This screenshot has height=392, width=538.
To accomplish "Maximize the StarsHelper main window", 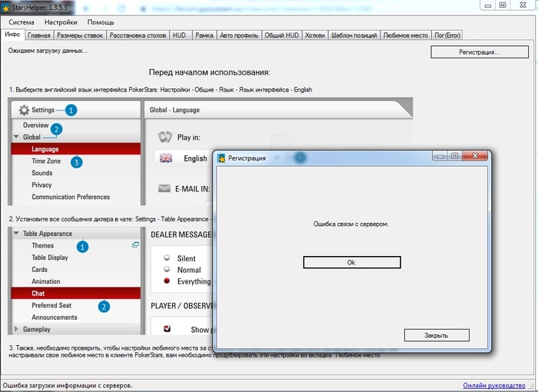I will point(503,5).
